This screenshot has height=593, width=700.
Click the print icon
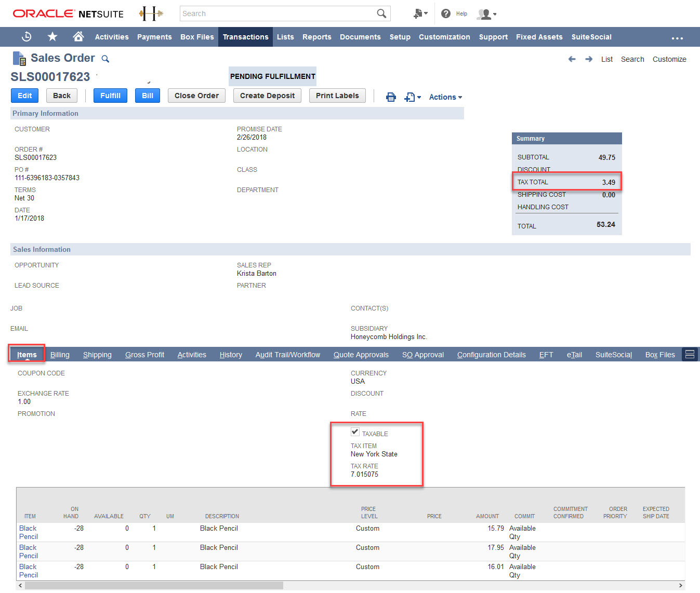coord(391,97)
